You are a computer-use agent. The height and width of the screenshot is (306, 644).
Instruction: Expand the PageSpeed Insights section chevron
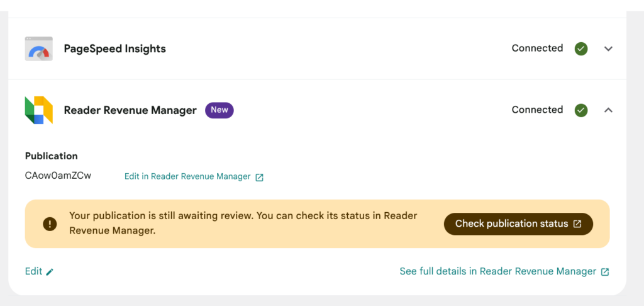pos(608,48)
